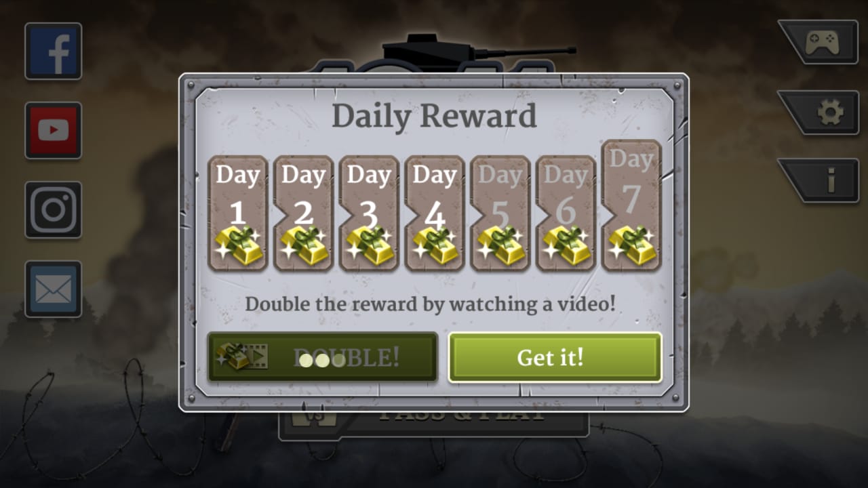This screenshot has width=868, height=488.
Task: Open the YouTube channel icon
Action: point(54,131)
